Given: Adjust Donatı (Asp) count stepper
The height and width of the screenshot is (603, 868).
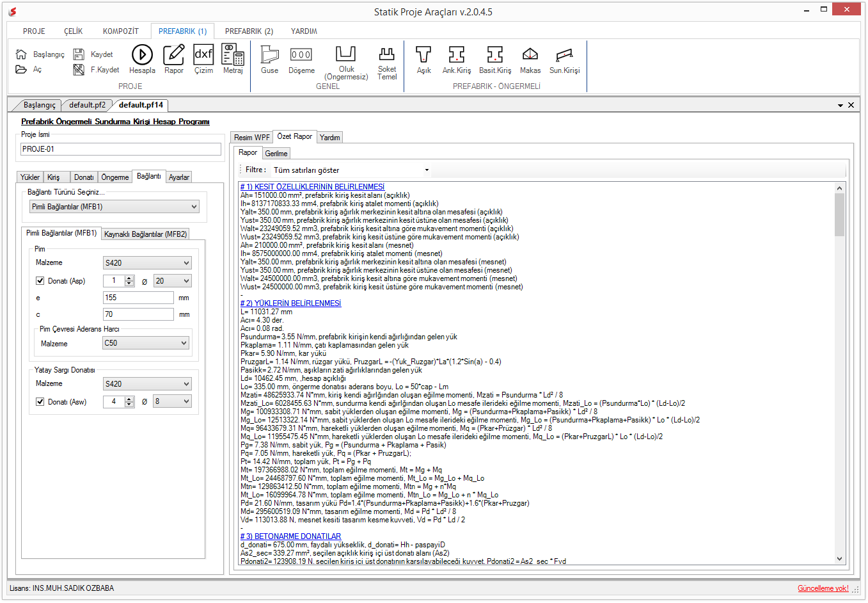Looking at the screenshot, I should click(x=129, y=281).
